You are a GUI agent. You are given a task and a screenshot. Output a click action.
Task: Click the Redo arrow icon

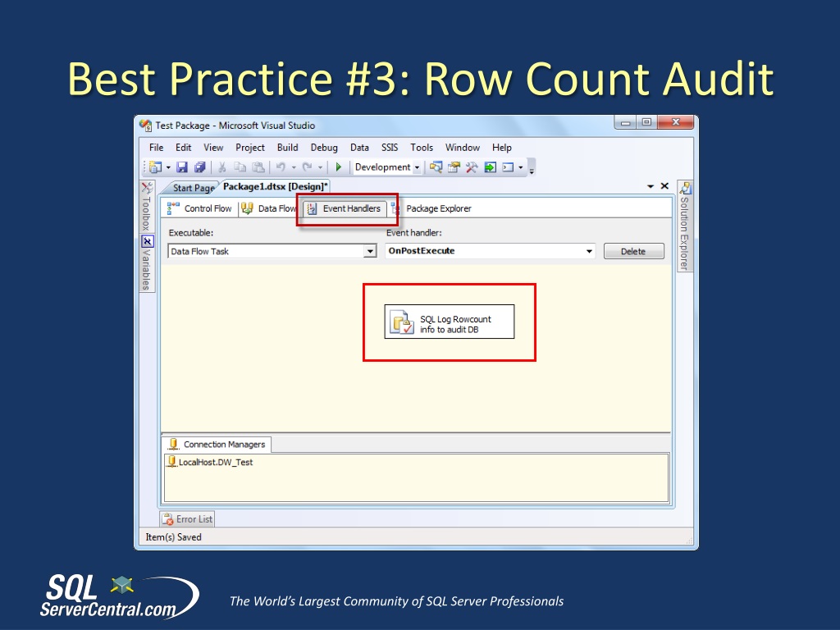tap(307, 167)
